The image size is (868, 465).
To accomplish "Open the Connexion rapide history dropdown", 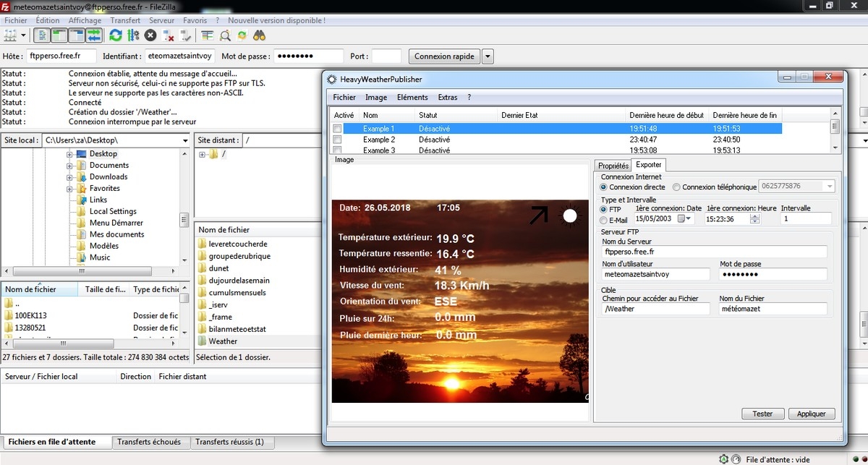I will (488, 56).
